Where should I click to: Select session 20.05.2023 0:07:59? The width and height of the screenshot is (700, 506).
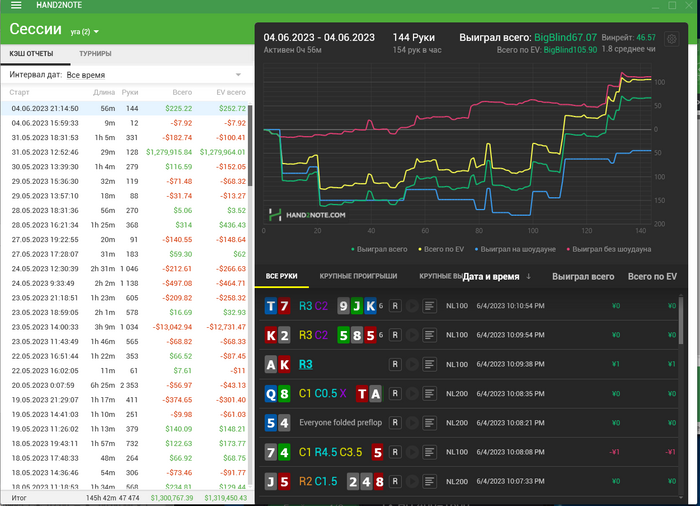(x=125, y=385)
